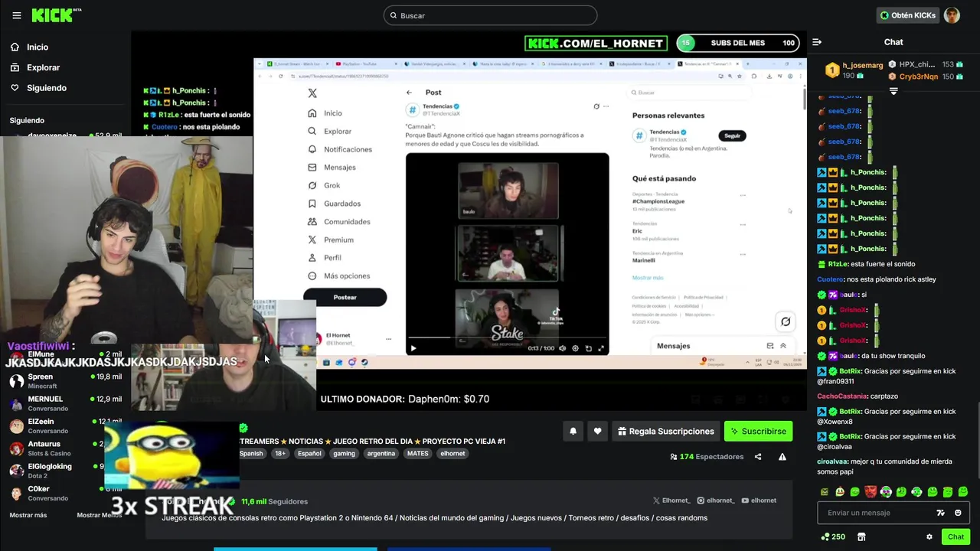Open the chat settings gear icon

click(x=929, y=537)
